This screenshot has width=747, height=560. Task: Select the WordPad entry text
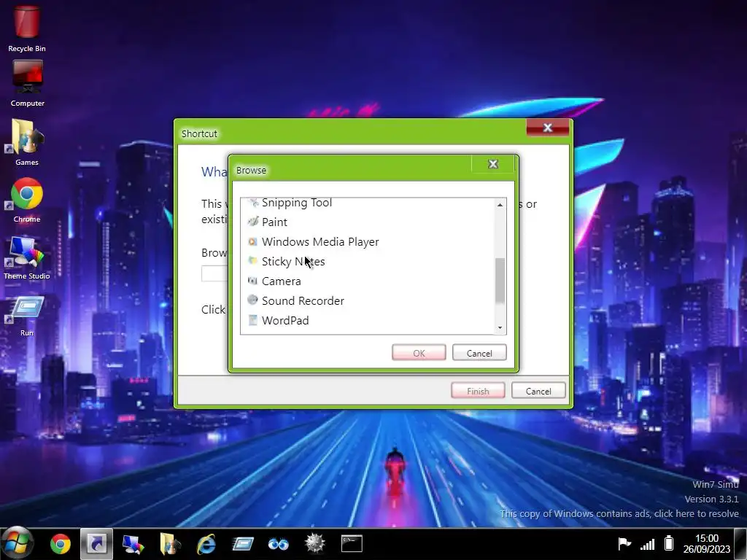(x=285, y=321)
